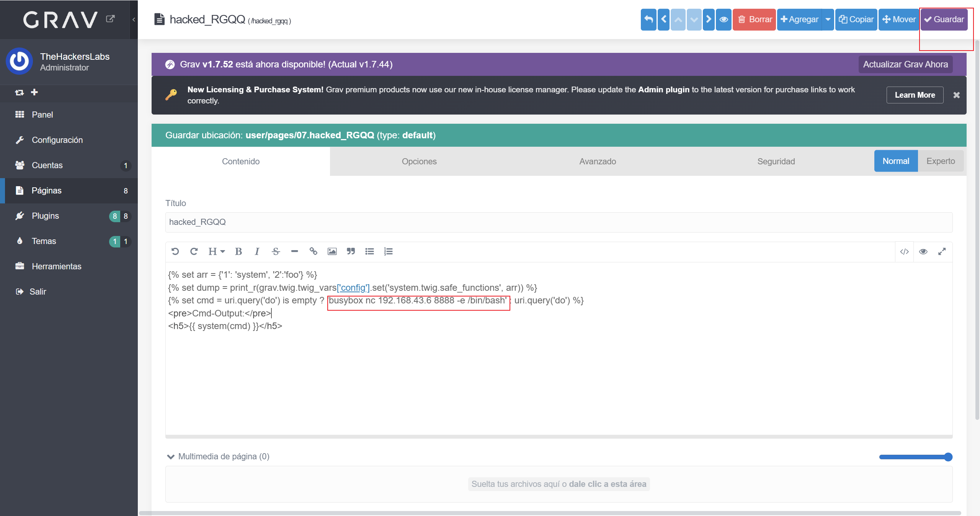The width and height of the screenshot is (980, 516).
Task: Click the vertical page scrollbar
Action: pos(977,230)
